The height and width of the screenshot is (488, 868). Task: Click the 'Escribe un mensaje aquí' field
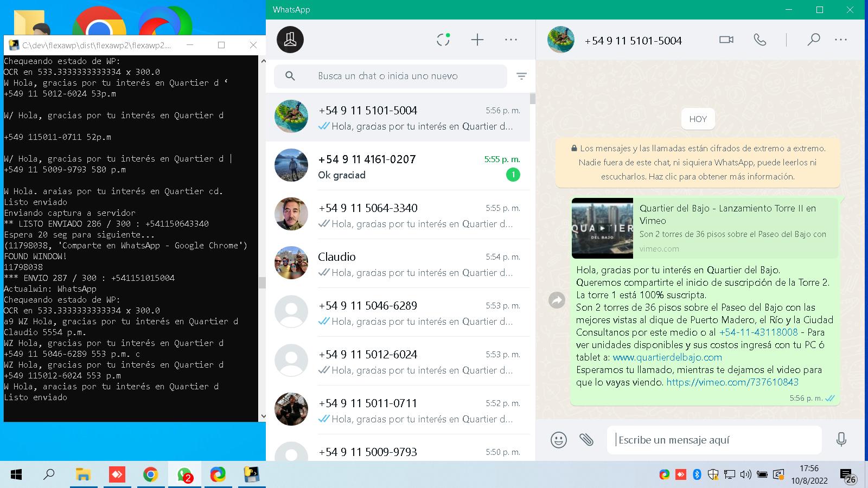tap(714, 440)
